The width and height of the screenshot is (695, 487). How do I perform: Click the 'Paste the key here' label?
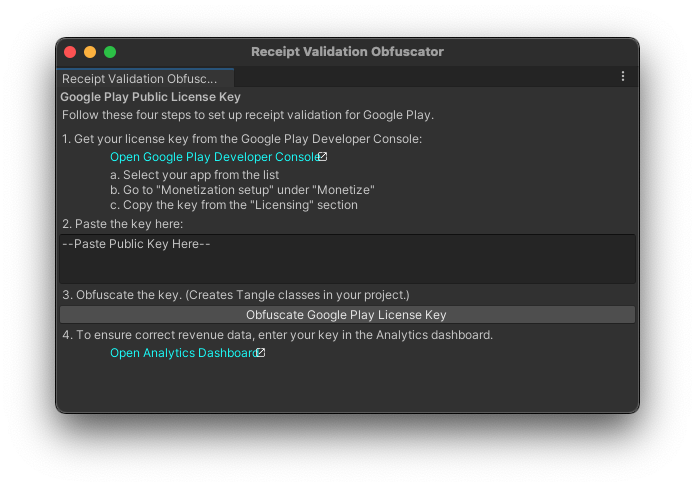122,224
